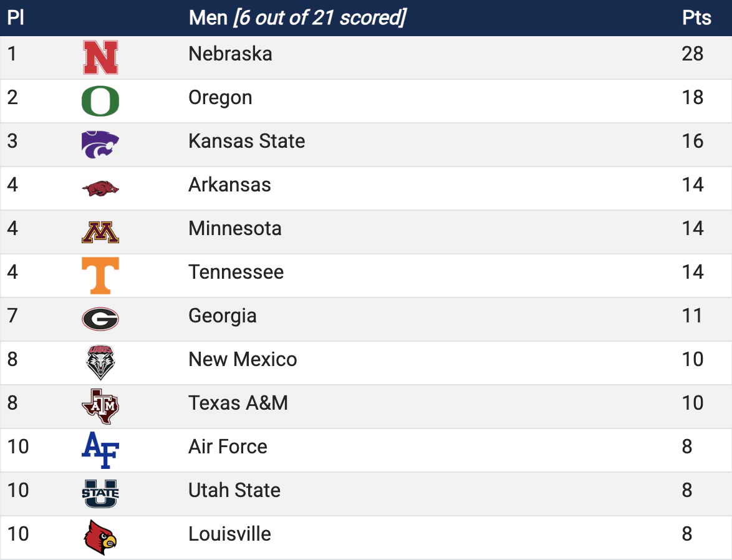This screenshot has height=560, width=732.
Task: Click the New Mexico Lobos logo
Action: [100, 362]
